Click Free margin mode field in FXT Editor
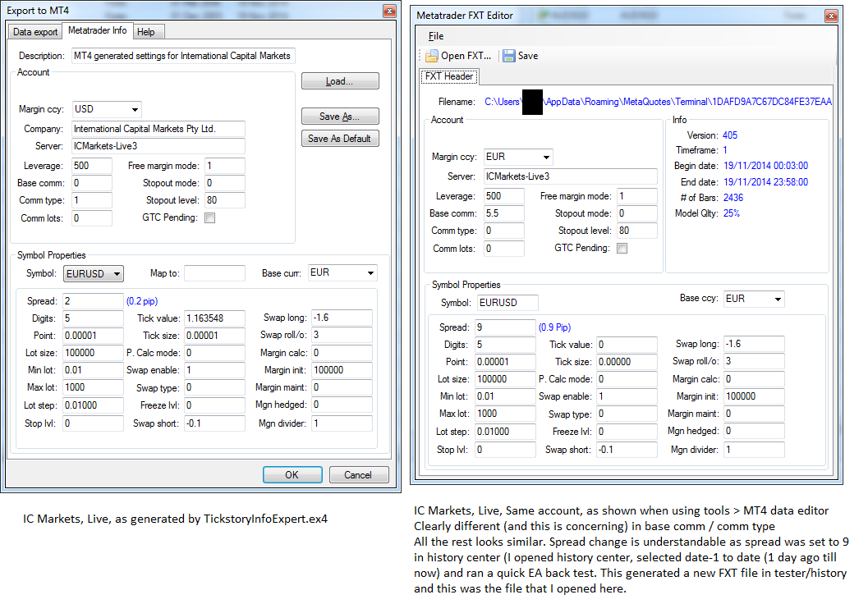 click(637, 196)
